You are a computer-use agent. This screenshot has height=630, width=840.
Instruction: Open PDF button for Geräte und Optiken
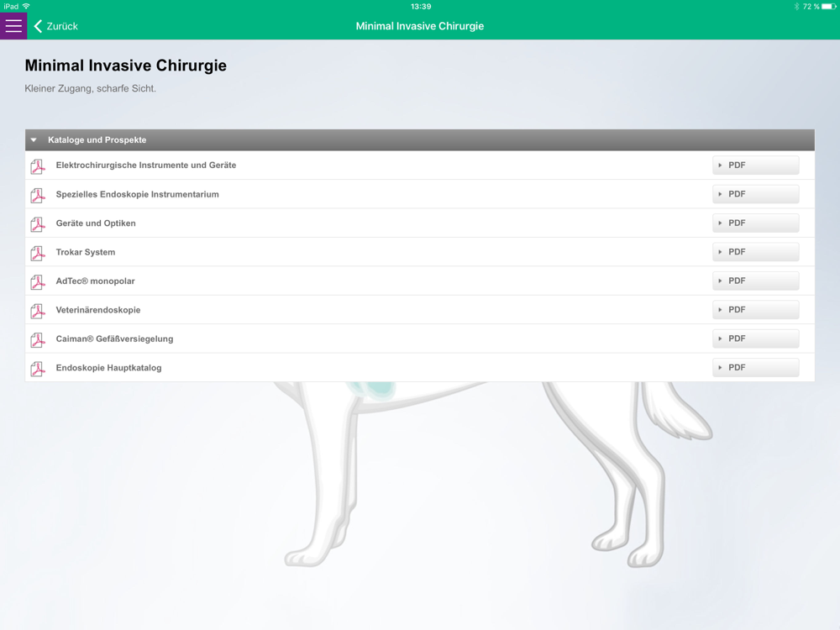pos(755,223)
